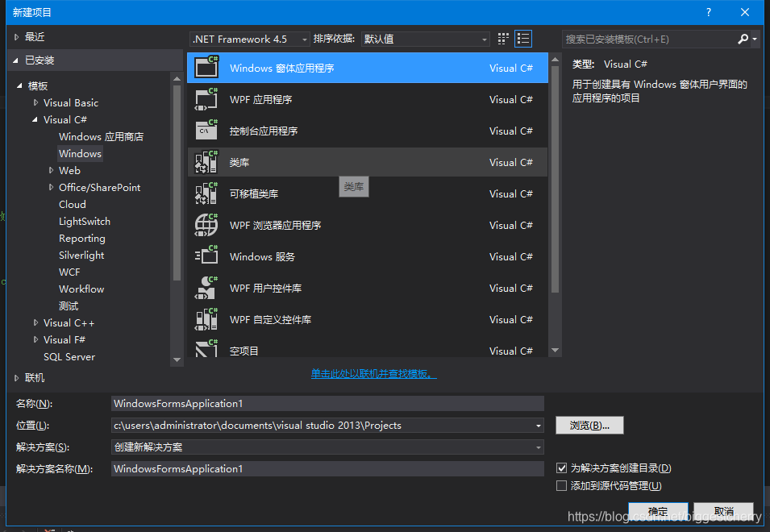
Task: Switch to small icons grid view
Action: [x=503, y=39]
